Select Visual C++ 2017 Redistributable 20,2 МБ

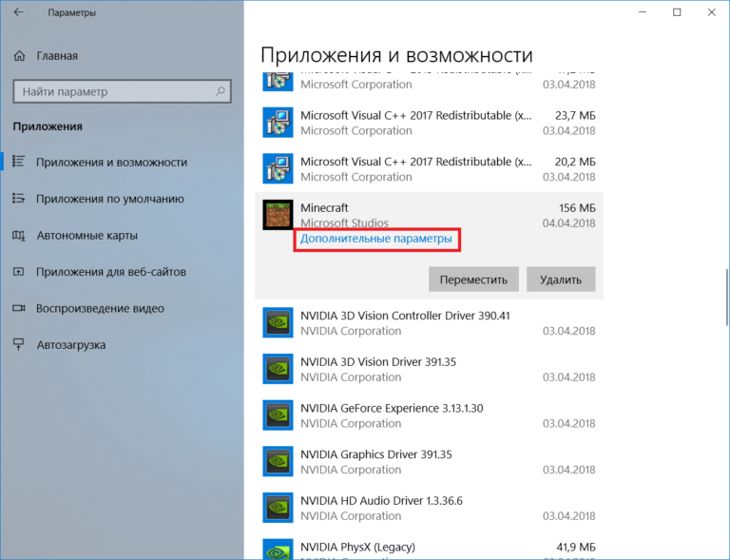coord(429,168)
